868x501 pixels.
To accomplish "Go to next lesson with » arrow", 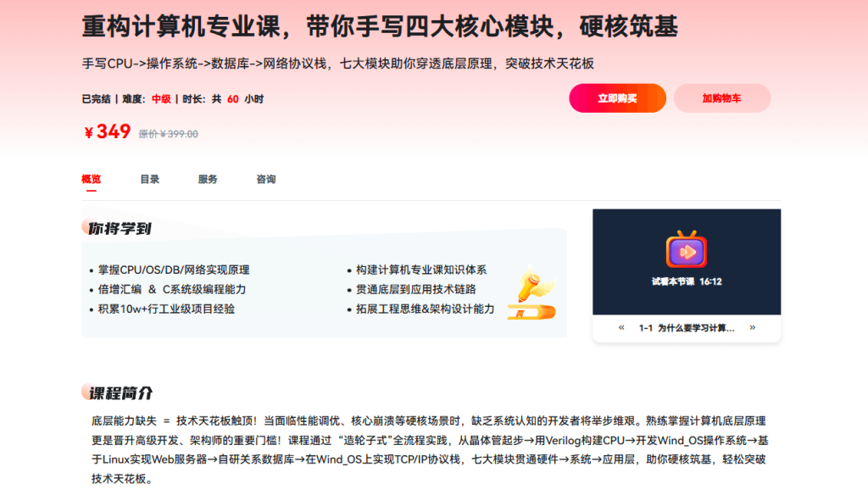I will (x=752, y=327).
